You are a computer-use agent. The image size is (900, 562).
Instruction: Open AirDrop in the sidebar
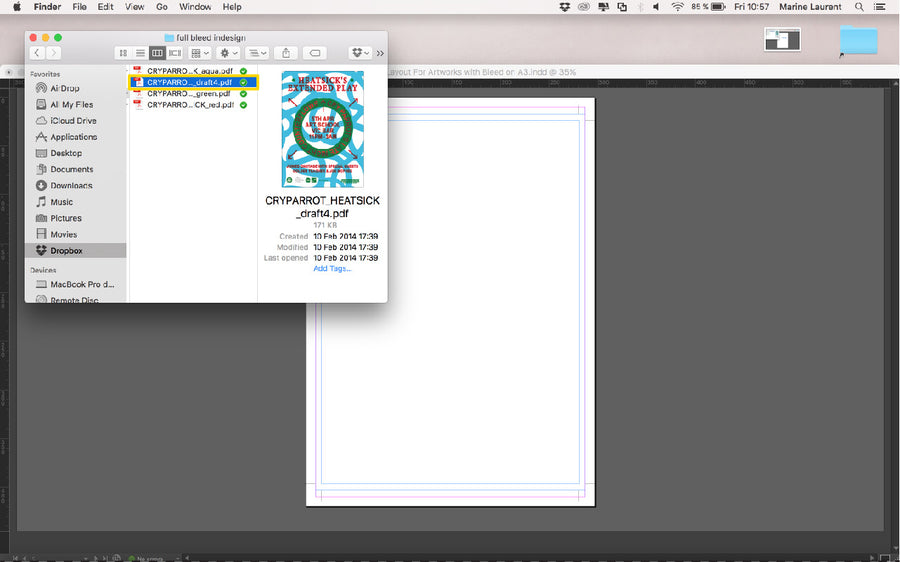[x=65, y=88]
